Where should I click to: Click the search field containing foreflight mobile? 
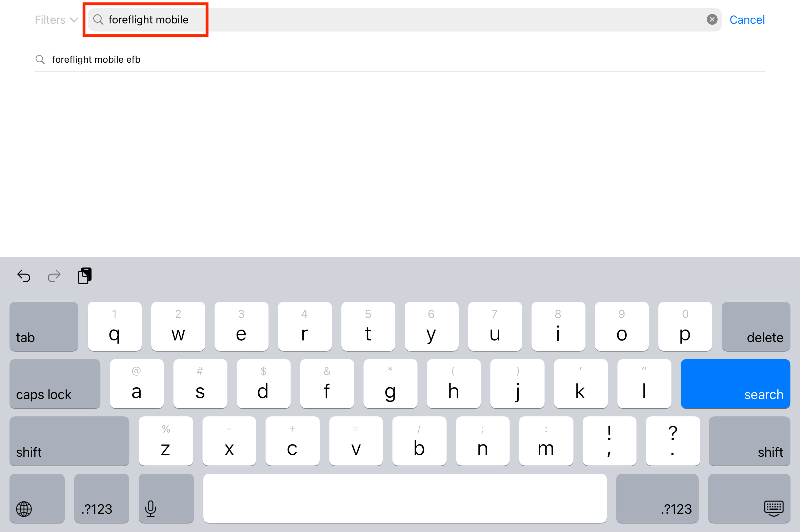point(405,20)
